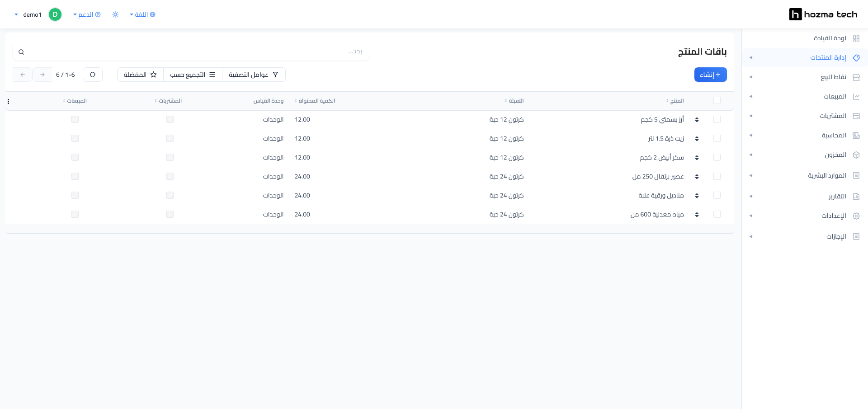Select the row checkbox for مياه معدنية 600 مل
Screen dimensions: 868x409
pos(717,214)
